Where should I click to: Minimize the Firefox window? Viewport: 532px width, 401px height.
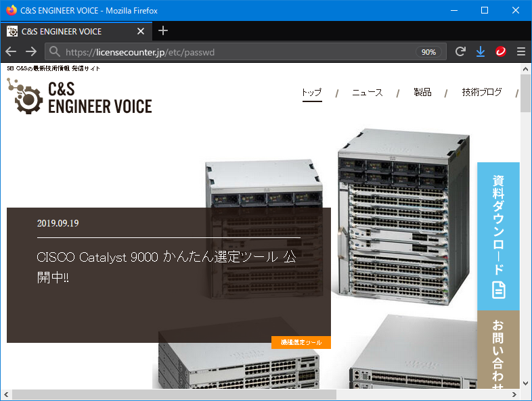pos(454,11)
